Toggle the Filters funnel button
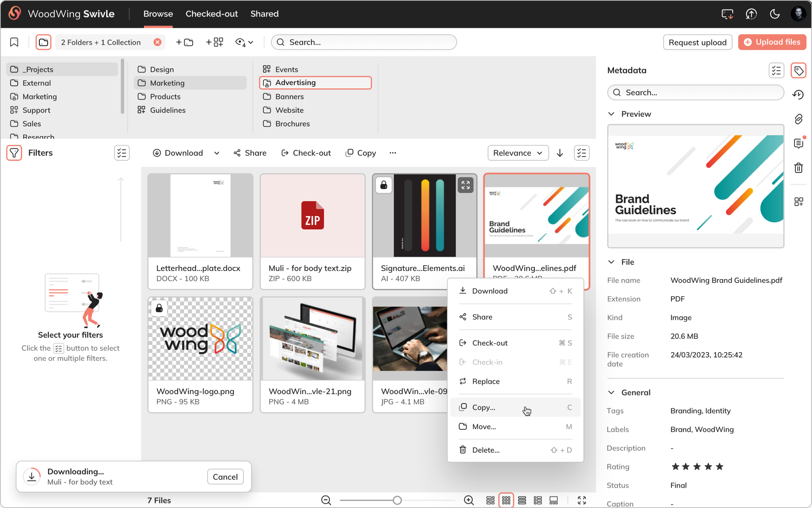 (14, 153)
